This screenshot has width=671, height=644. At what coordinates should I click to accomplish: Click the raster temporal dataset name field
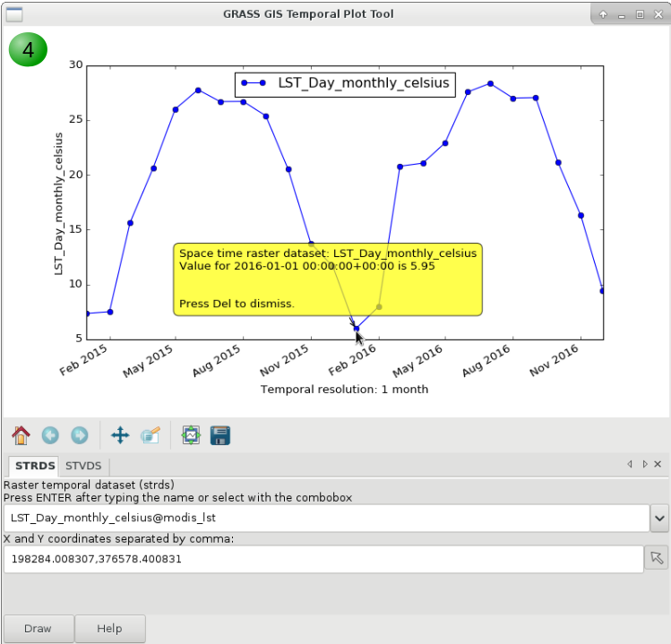326,519
